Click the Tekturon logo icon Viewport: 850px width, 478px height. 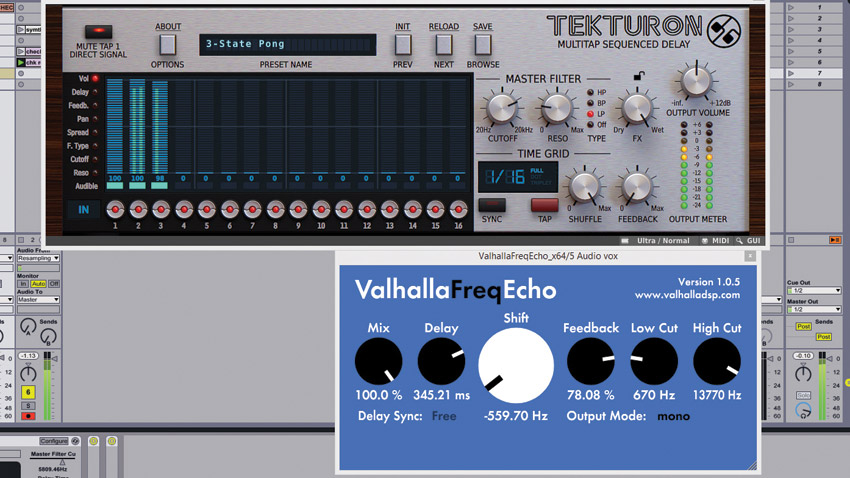coord(724,31)
